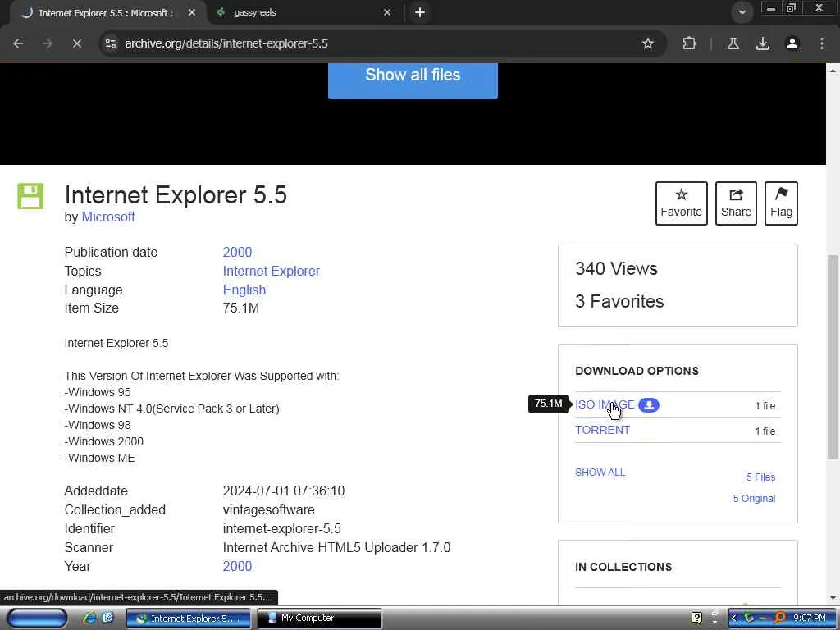Click the scrollbar up arrow
Screen dimensions: 840x630
(x=833, y=71)
